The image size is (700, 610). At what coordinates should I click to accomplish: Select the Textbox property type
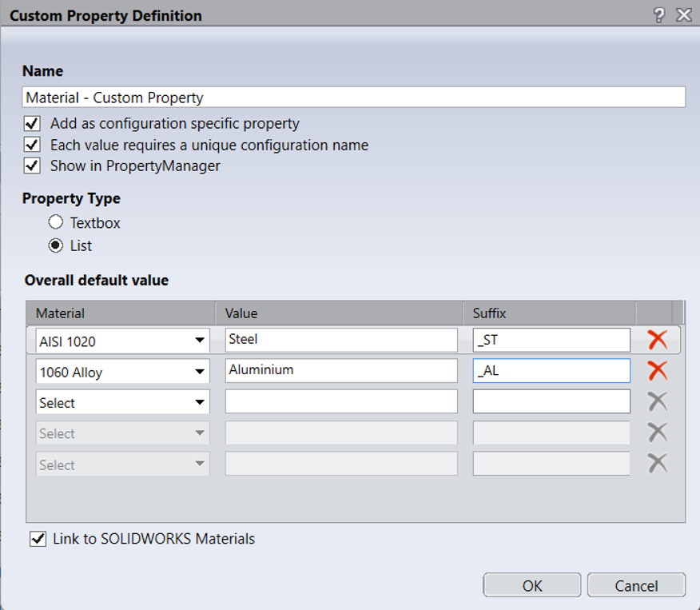click(x=56, y=223)
